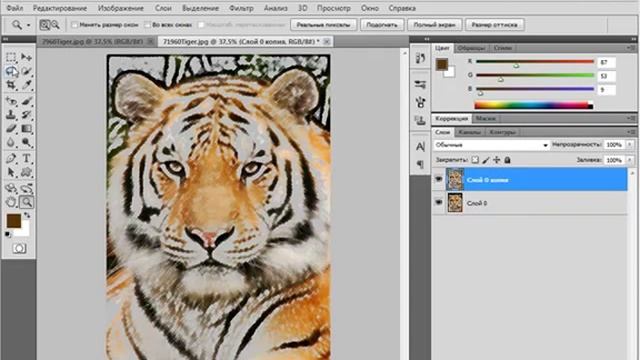Viewport: 640px width, 360px height.
Task: Open the opacity slider arrow
Action: [x=630, y=145]
